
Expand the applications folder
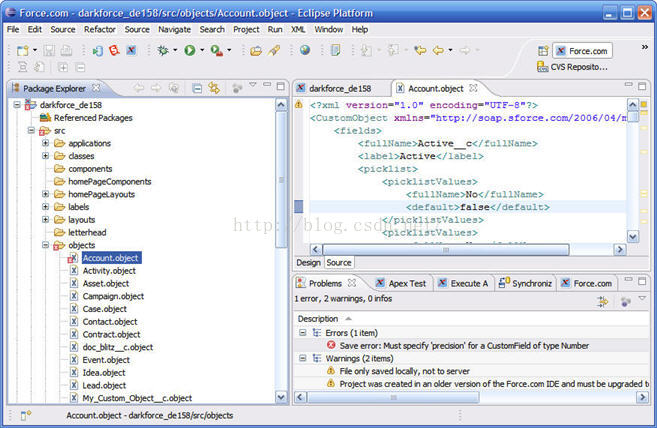[45, 143]
